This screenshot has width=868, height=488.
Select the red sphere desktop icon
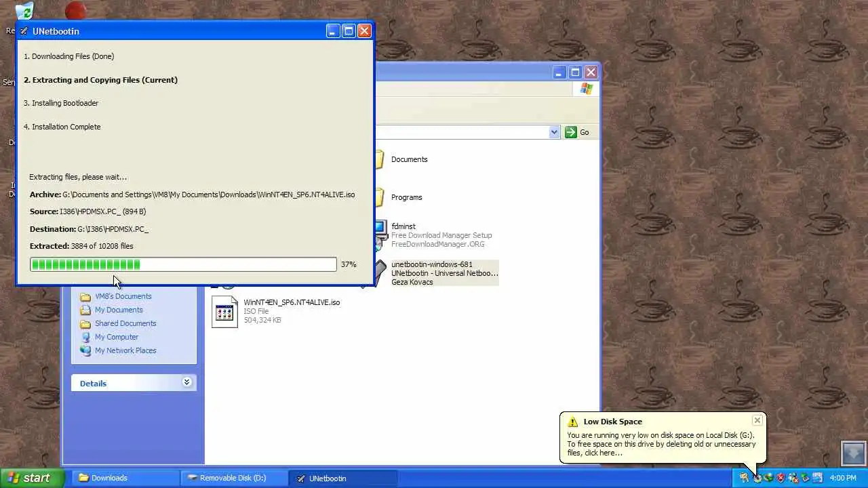76,12
